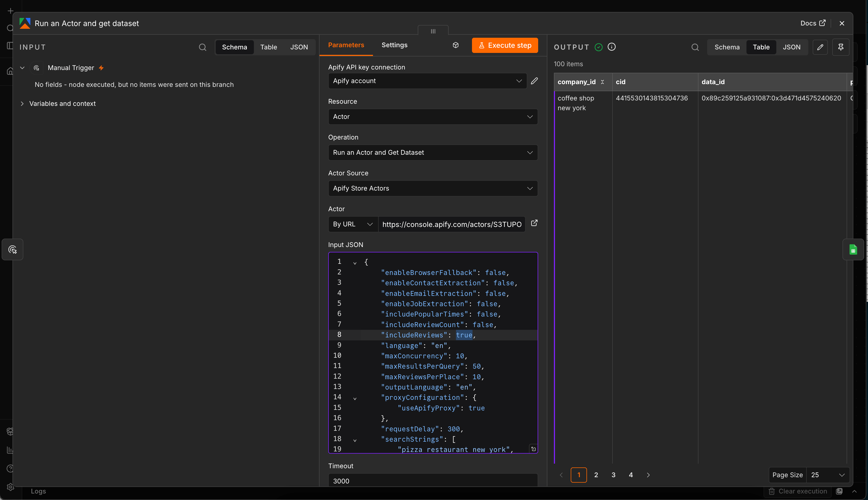
Task: Open the Settings tab
Action: 394,45
